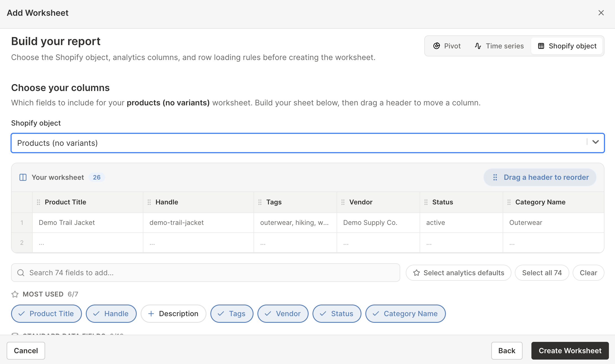The width and height of the screenshot is (615, 364).
Task: Close the Add Worksheet dialog with X
Action: (x=601, y=13)
